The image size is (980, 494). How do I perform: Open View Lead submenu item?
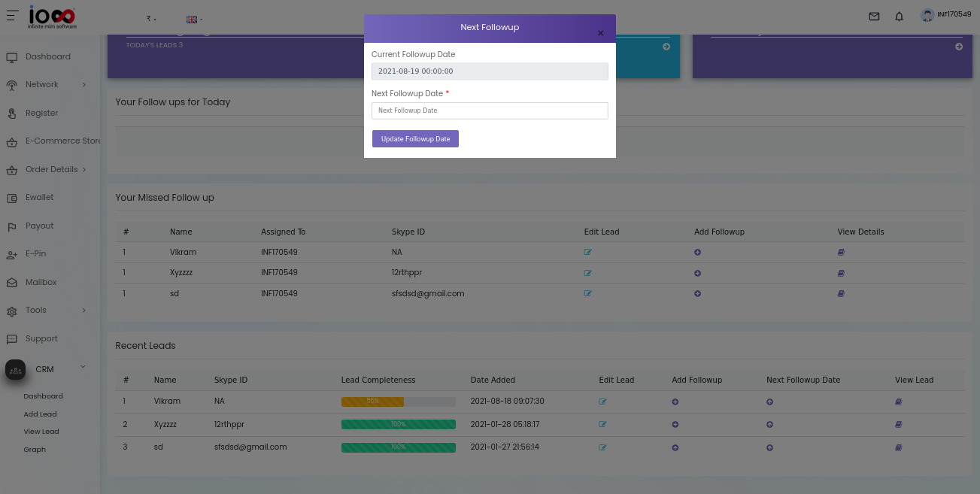(x=41, y=432)
